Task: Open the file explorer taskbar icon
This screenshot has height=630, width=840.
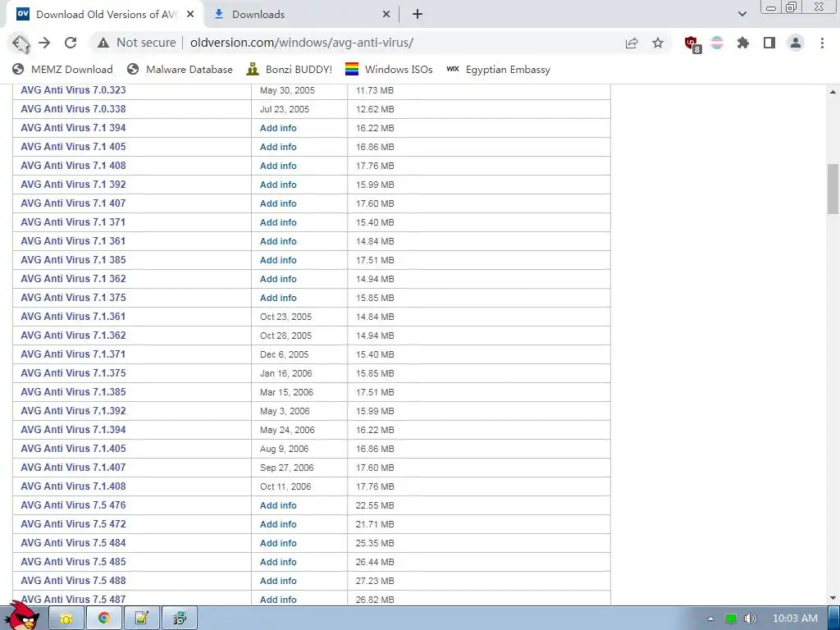Action: pos(66,619)
